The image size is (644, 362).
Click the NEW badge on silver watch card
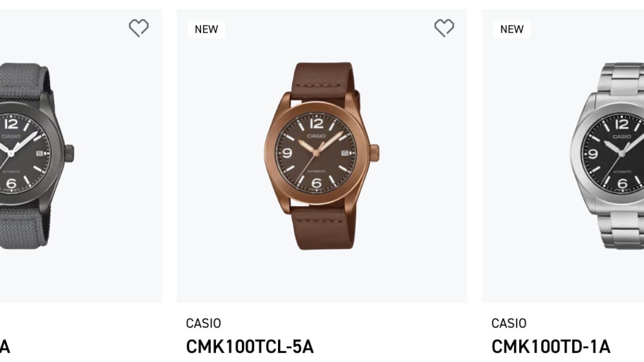click(512, 30)
